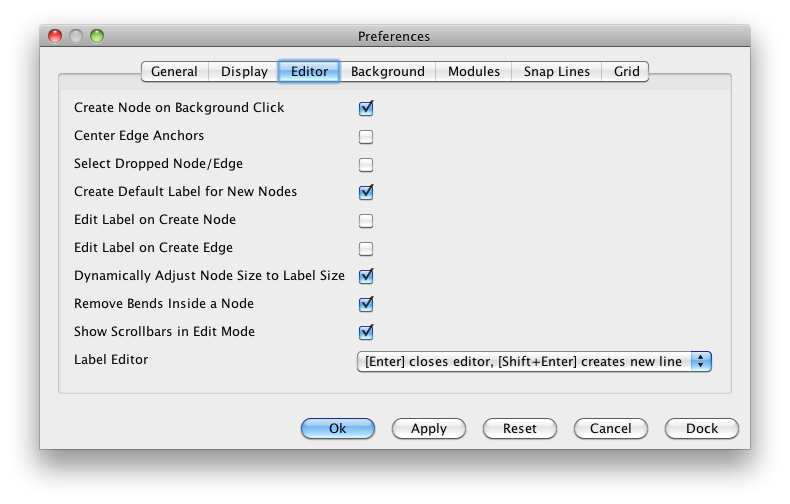Viewport: 790px width, 504px height.
Task: Open the Label Editor dropdown arrows
Action: tap(701, 361)
